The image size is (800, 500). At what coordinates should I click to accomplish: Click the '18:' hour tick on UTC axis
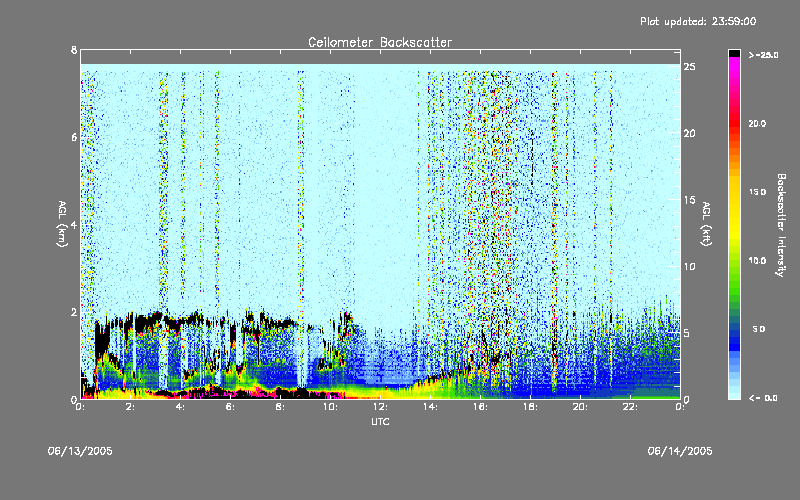(531, 407)
